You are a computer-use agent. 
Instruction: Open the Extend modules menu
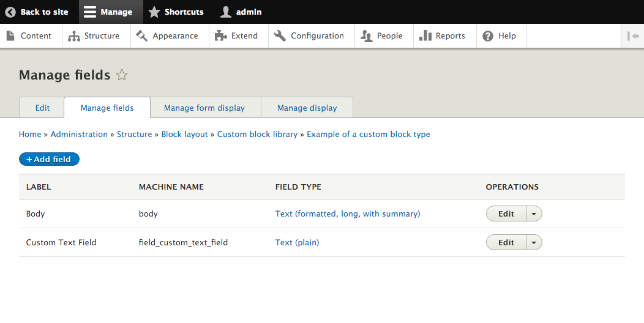click(x=236, y=36)
